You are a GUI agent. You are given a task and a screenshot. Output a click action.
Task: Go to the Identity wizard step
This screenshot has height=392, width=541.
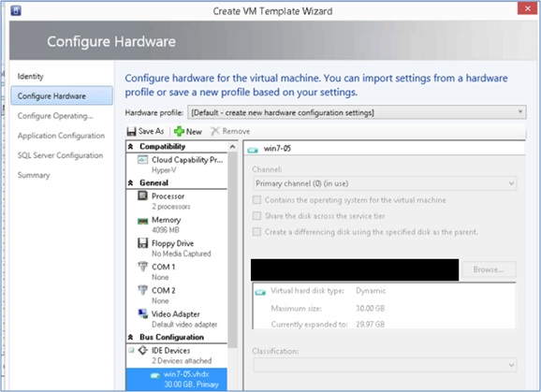point(30,76)
